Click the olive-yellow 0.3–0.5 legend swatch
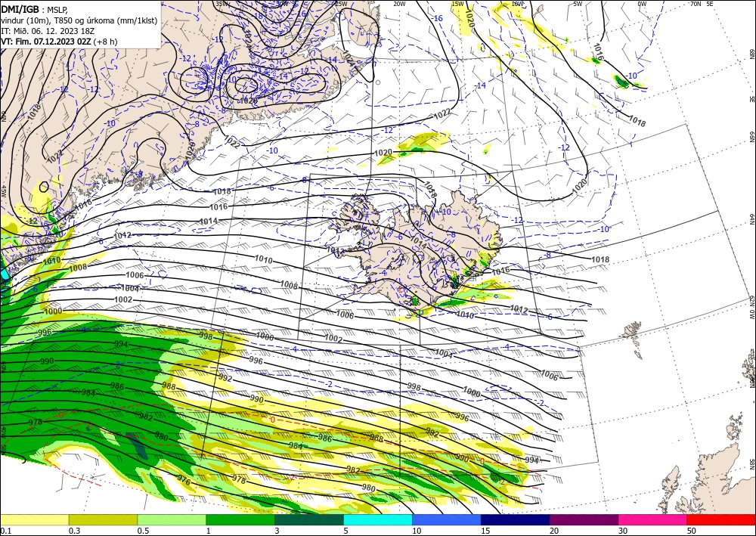This screenshot has width=756, height=536. [103, 519]
